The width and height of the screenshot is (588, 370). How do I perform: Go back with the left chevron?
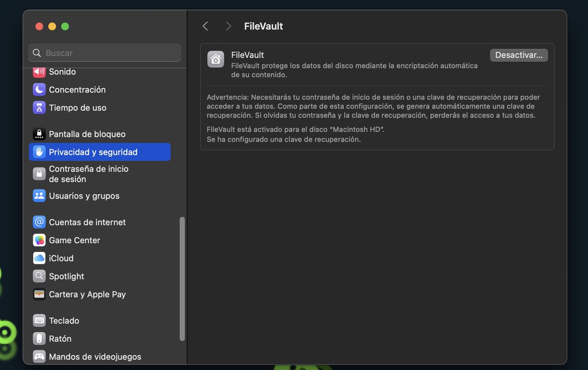[x=205, y=26]
